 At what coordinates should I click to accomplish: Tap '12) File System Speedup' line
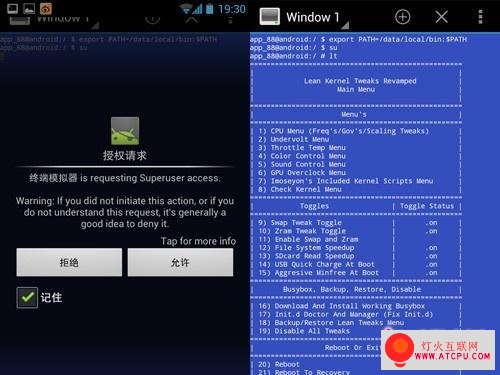(306, 248)
